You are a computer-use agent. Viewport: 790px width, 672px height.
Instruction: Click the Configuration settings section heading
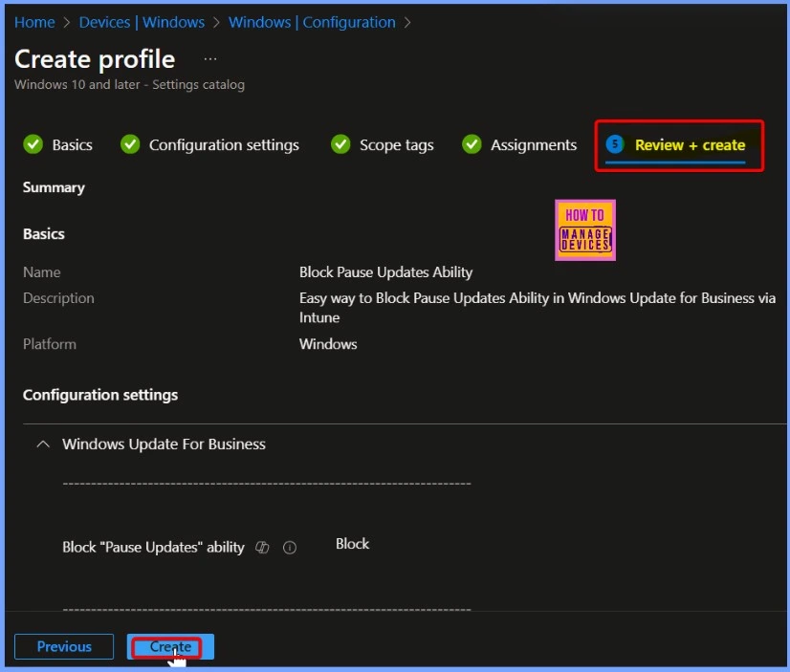[x=100, y=395]
